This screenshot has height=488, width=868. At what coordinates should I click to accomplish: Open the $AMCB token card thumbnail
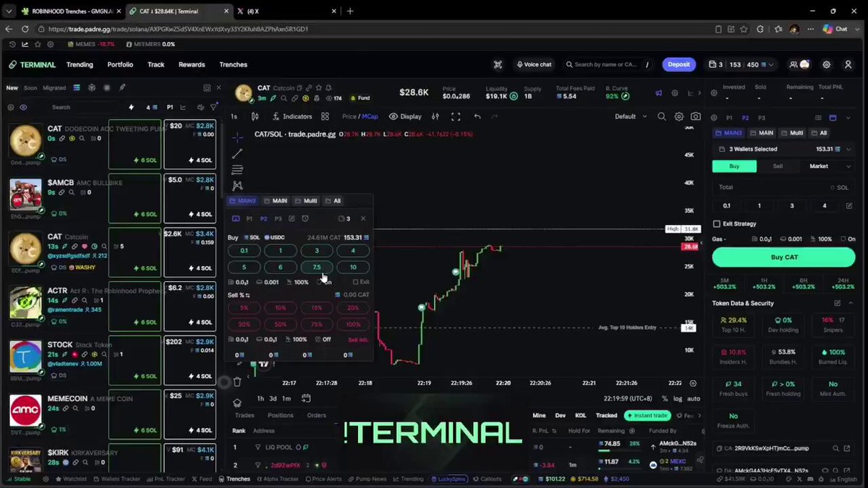pos(25,196)
